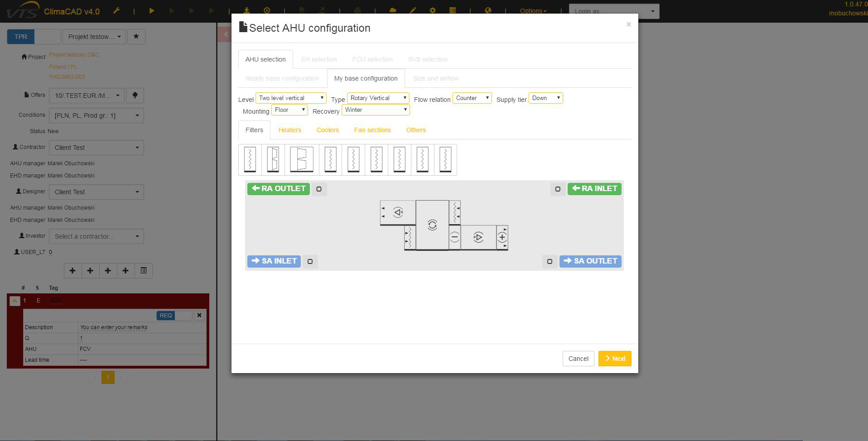
Task: Select the supply fan section in diagram
Action: 478,237
